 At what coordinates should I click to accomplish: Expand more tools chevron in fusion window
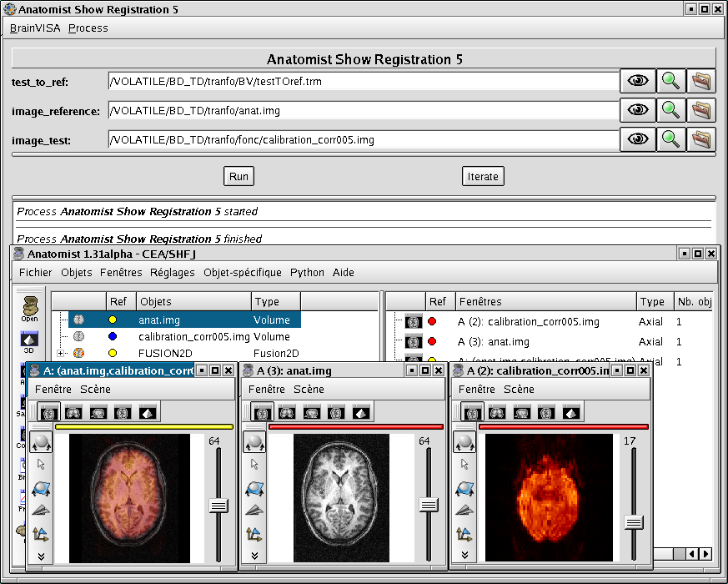click(41, 556)
